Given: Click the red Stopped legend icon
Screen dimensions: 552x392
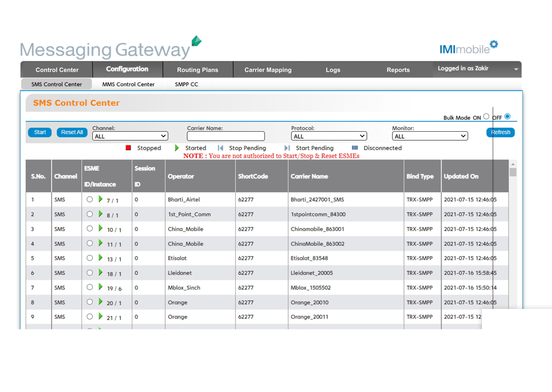Looking at the screenshot, I should [128, 148].
